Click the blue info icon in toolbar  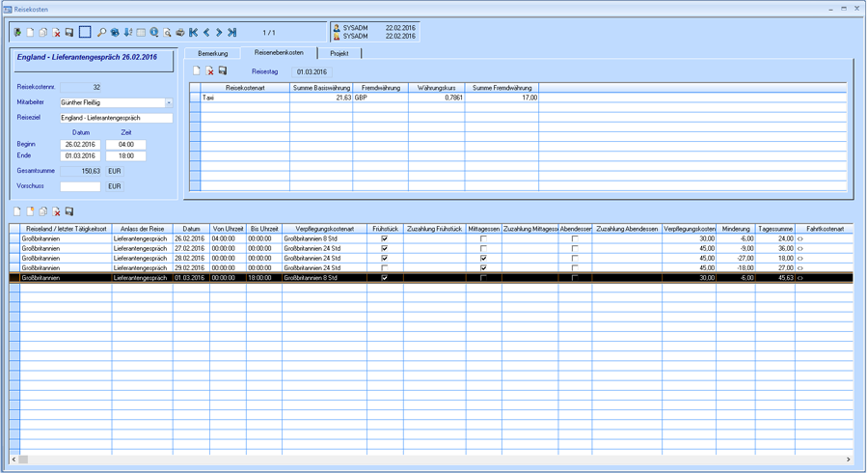pyautogui.click(x=154, y=33)
